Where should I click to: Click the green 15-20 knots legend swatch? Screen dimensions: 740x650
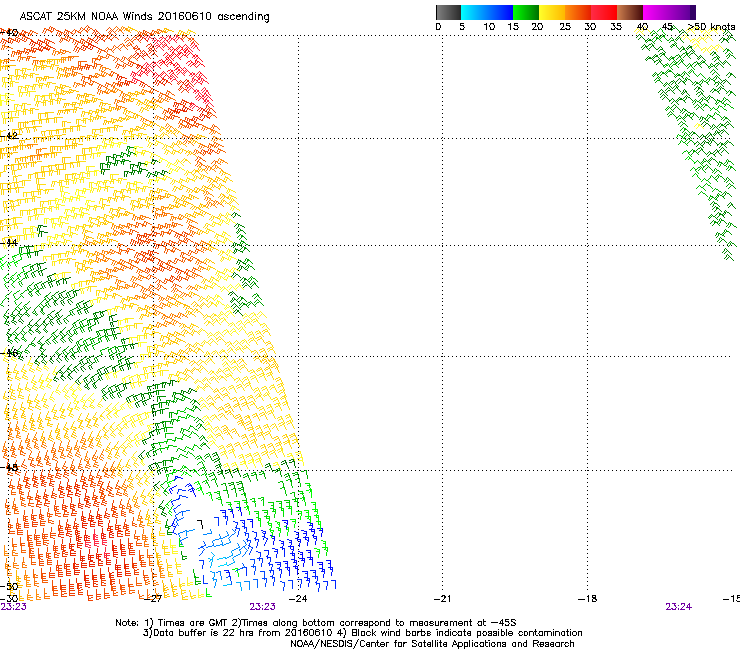pyautogui.click(x=526, y=12)
